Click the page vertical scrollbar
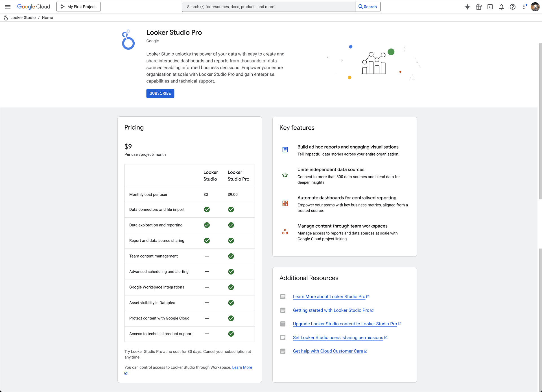Image resolution: width=542 pixels, height=392 pixels. [x=540, y=121]
